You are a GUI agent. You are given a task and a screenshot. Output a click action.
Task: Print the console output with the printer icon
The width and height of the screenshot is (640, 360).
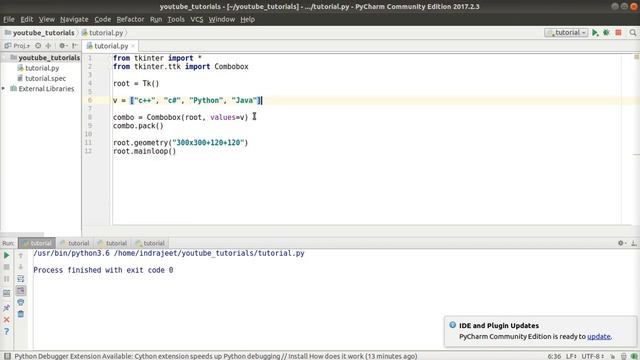point(20,302)
